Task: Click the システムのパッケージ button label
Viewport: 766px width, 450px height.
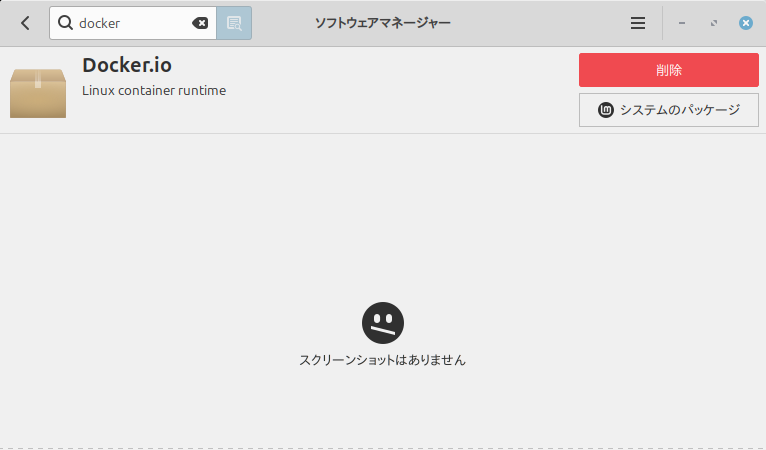Action: point(679,110)
